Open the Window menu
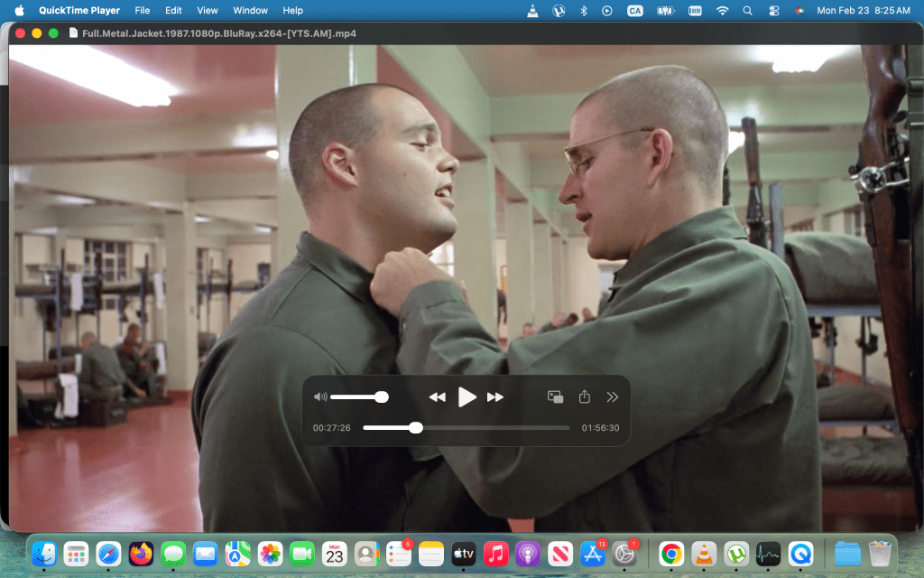924x578 pixels. (x=250, y=11)
